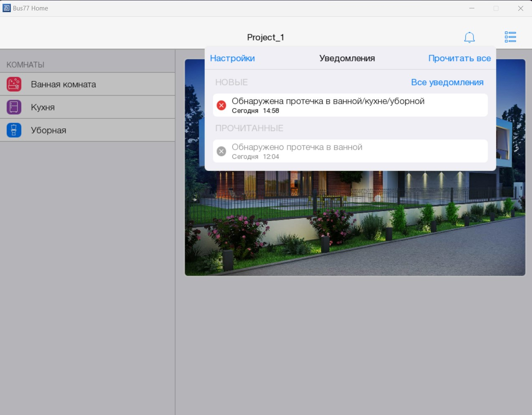
Task: Click the house photo image
Action: coord(355,226)
